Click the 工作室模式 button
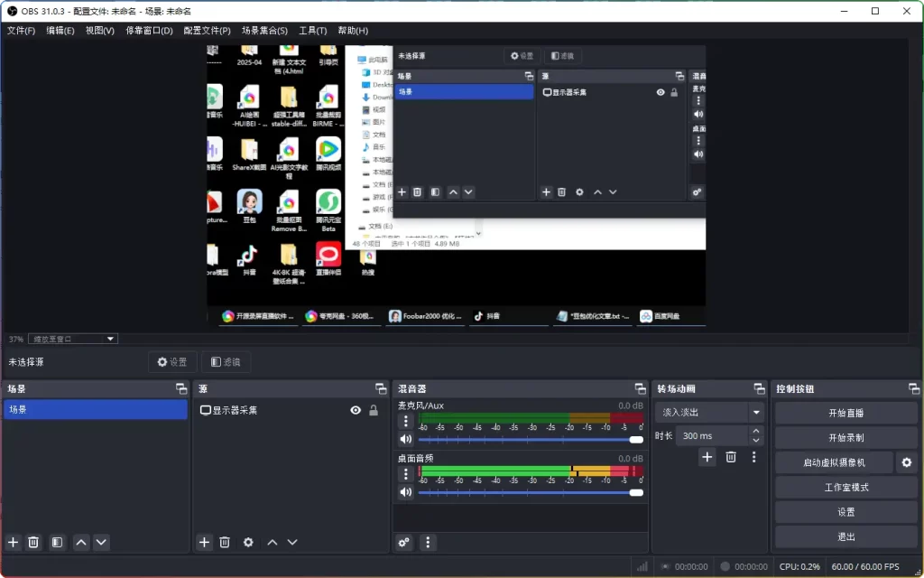924x578 pixels. 845,487
